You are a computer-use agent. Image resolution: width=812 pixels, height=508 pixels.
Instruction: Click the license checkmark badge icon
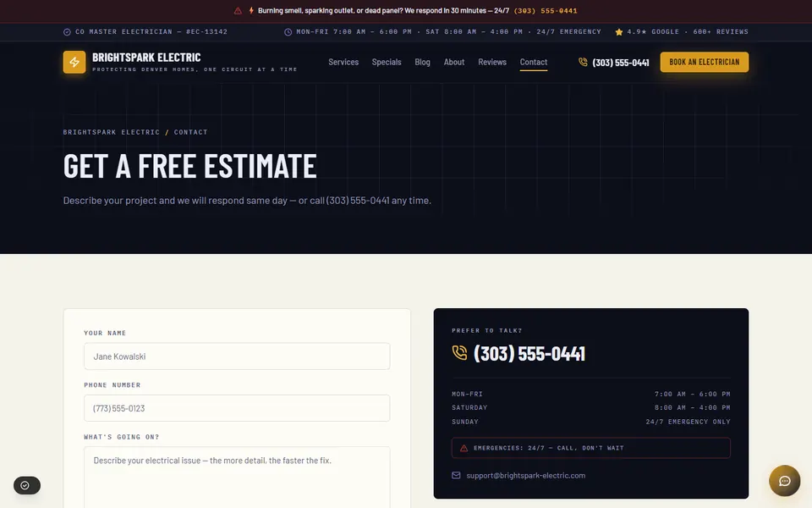coord(67,32)
